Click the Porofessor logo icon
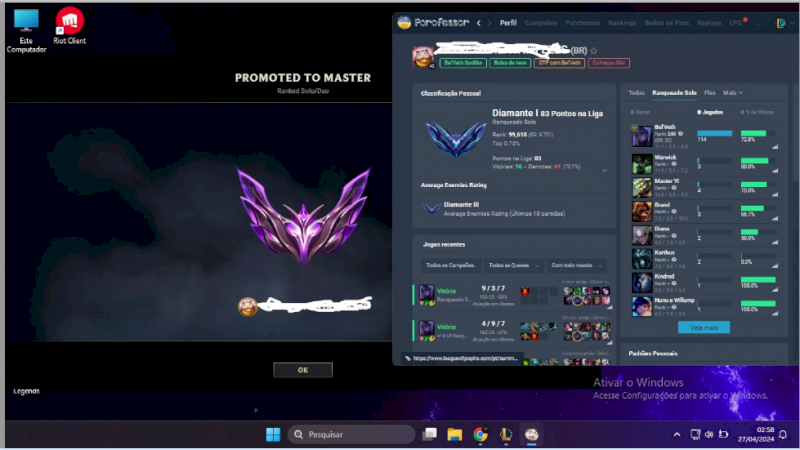800x450 pixels. pos(404,22)
